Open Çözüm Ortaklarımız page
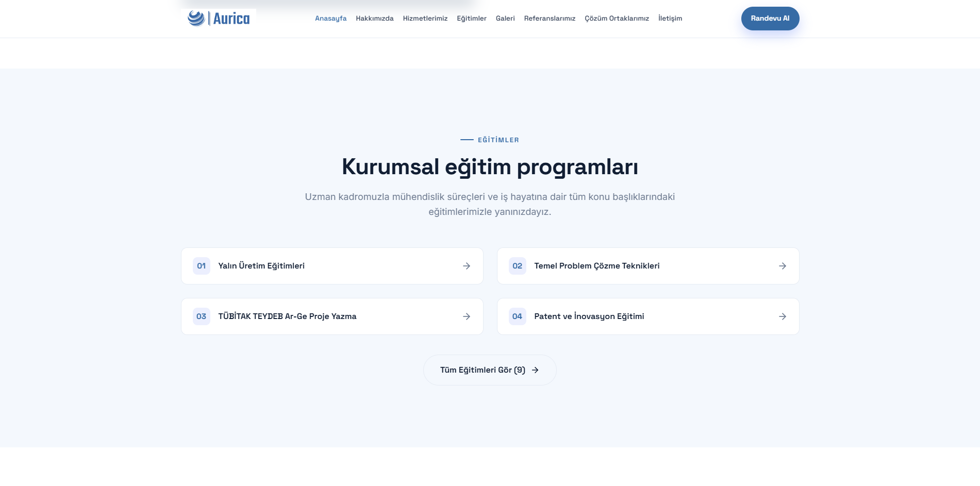Screen dimensions: 980x486 [x=617, y=19]
